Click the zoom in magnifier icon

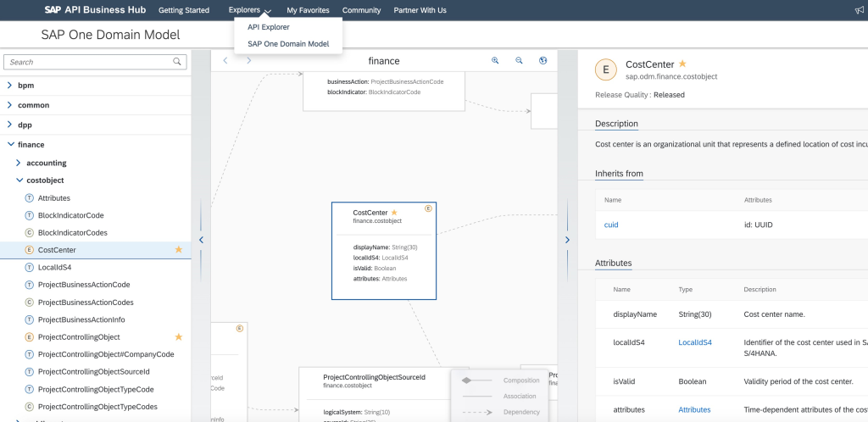pyautogui.click(x=496, y=61)
